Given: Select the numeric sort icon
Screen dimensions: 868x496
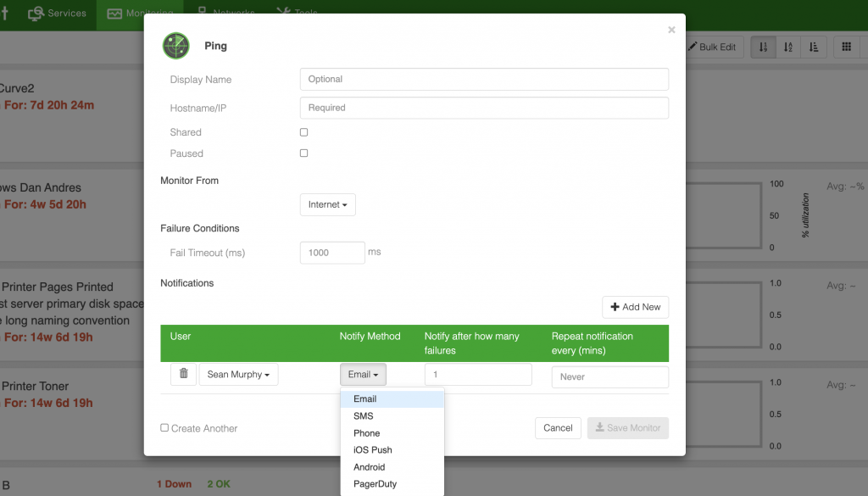Looking at the screenshot, I should coord(762,47).
